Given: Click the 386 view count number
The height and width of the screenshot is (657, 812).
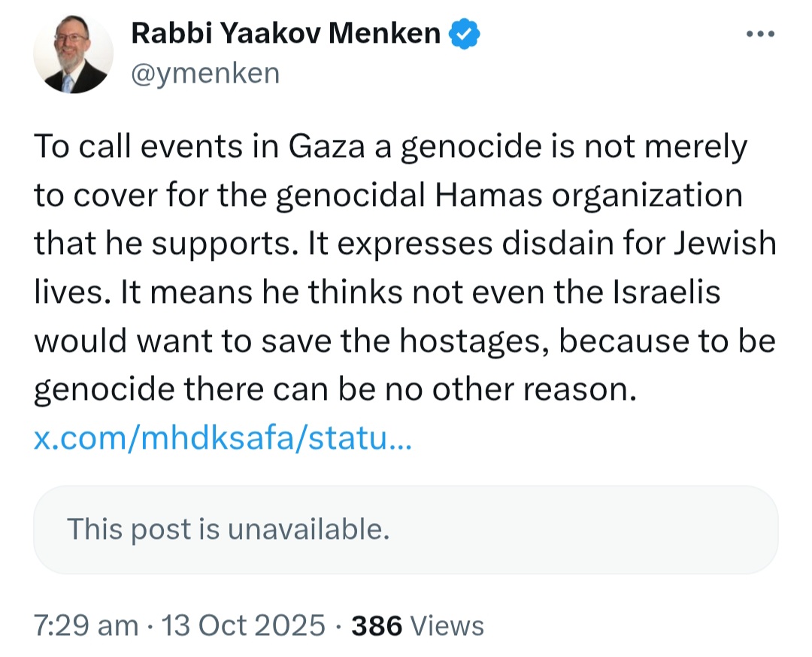Looking at the screenshot, I should click(x=377, y=625).
